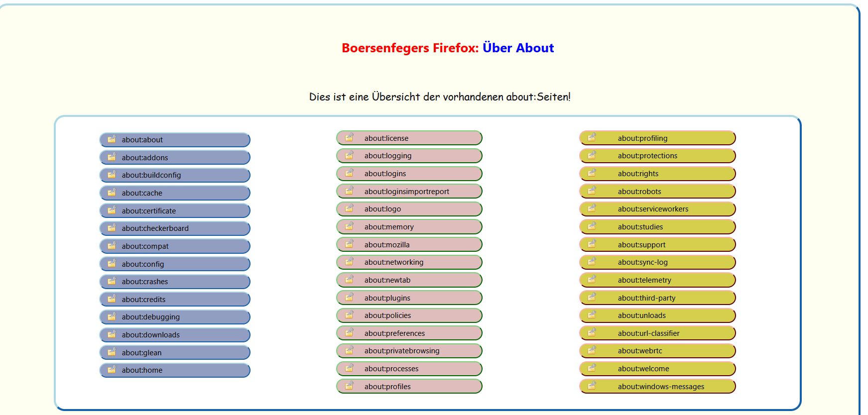Open the about:unloads button
Image resolution: width=868 pixels, height=415 pixels.
point(657,315)
